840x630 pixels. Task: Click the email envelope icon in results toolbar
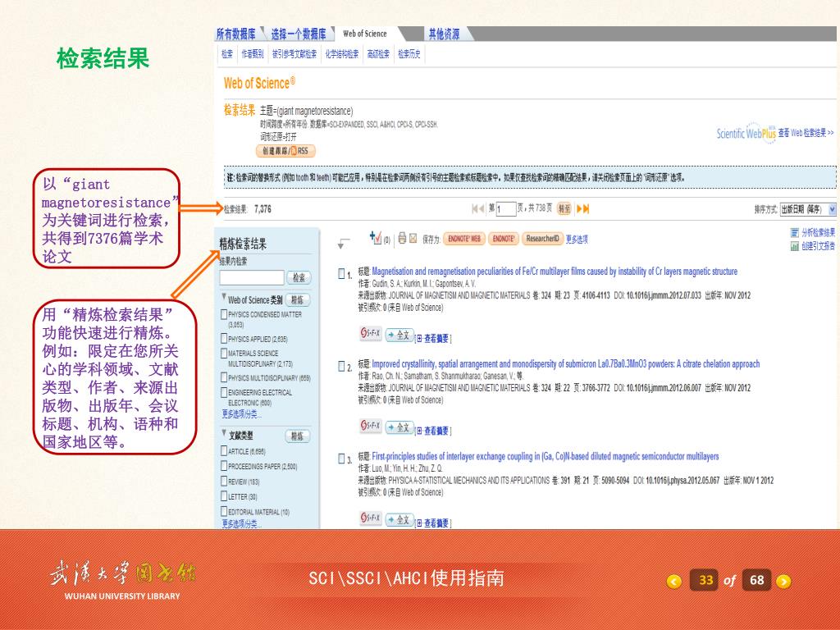pos(413,239)
